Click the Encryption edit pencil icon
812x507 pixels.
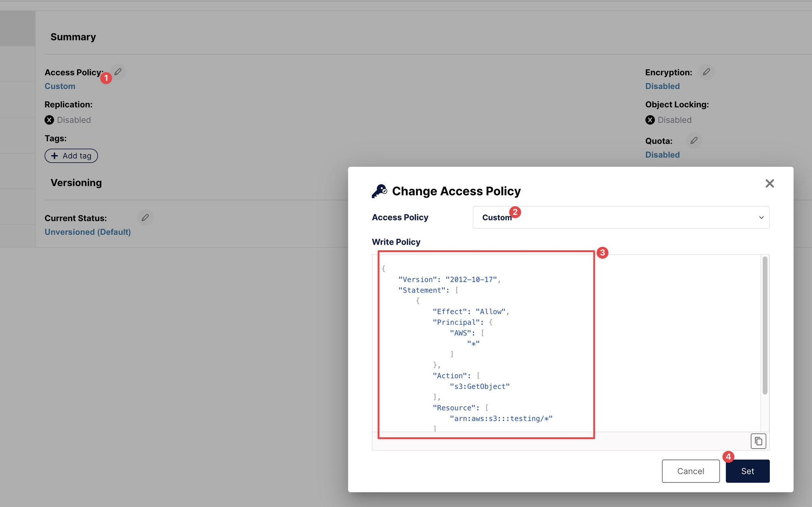[706, 72]
